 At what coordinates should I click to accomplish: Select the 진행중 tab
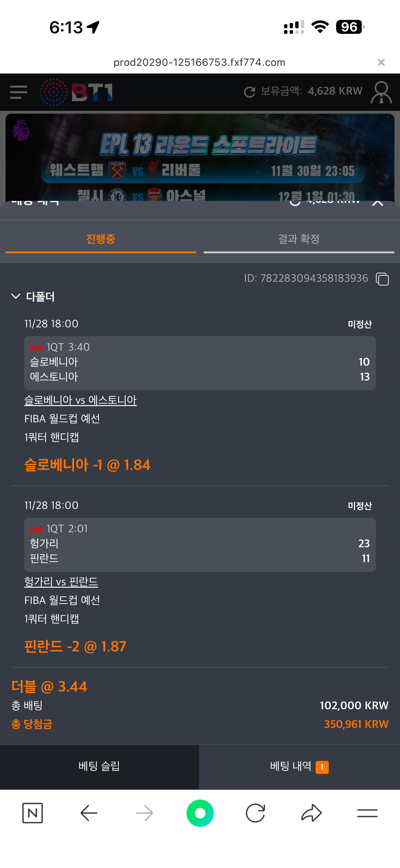coord(101,239)
